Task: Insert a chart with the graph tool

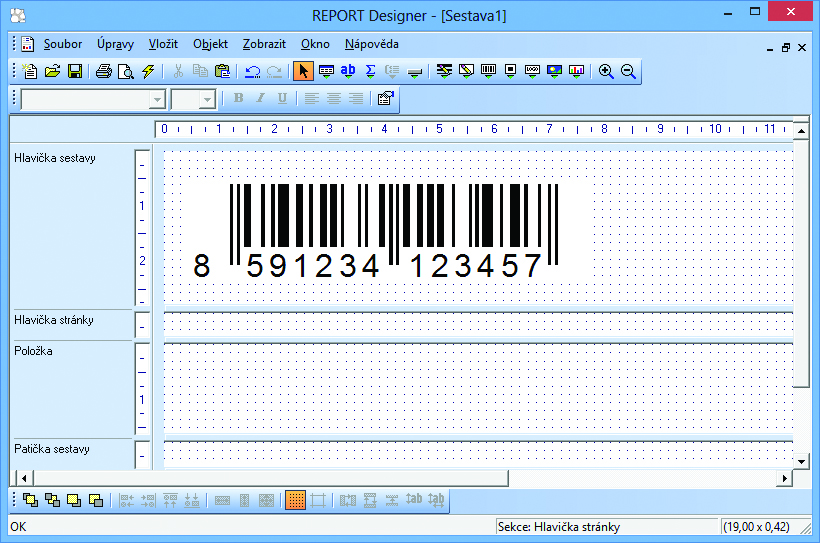Action: 576,71
